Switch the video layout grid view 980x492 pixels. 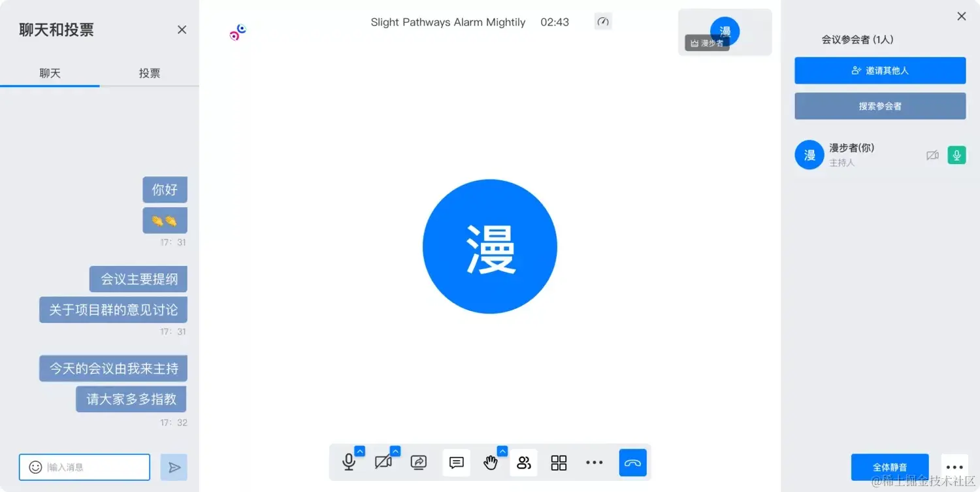[x=559, y=463]
